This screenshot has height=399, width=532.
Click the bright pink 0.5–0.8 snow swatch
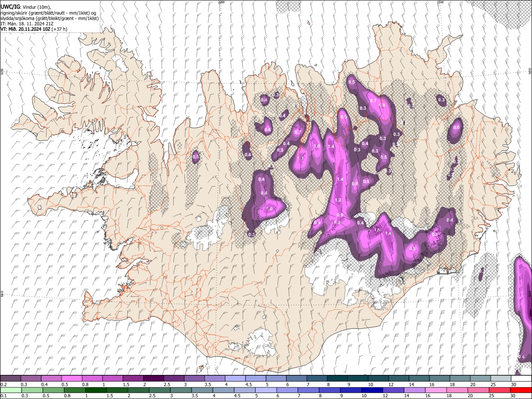(x=71, y=379)
